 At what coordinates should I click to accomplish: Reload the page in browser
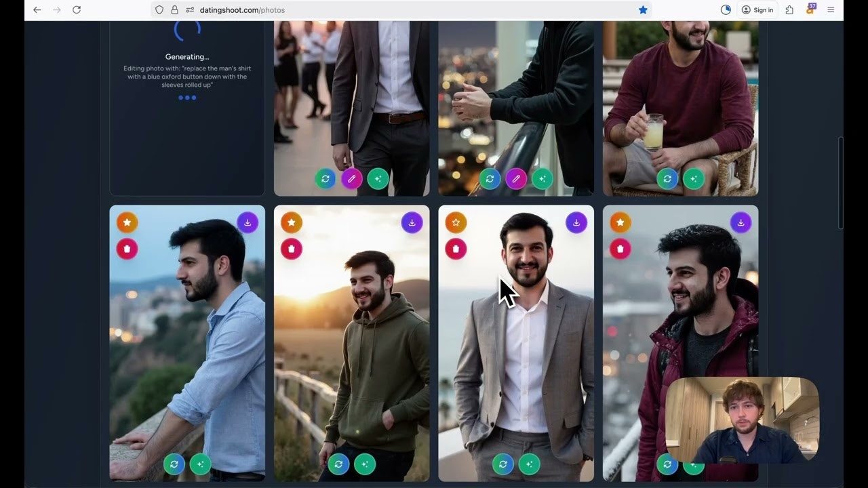point(77,10)
